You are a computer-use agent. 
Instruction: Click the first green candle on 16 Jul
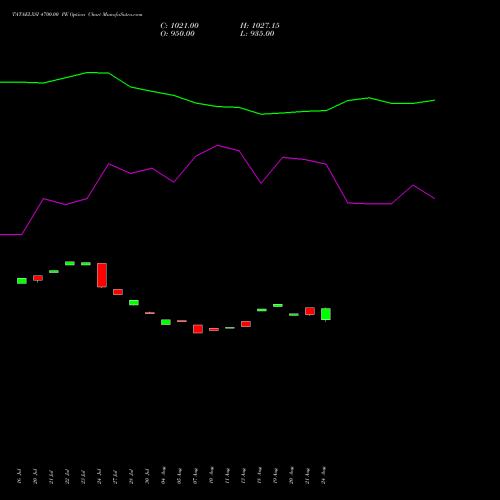[22, 281]
